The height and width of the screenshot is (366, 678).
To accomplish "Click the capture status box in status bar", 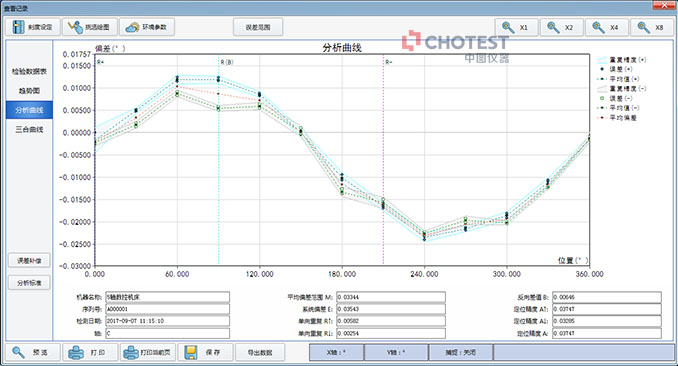I will pyautogui.click(x=461, y=353).
